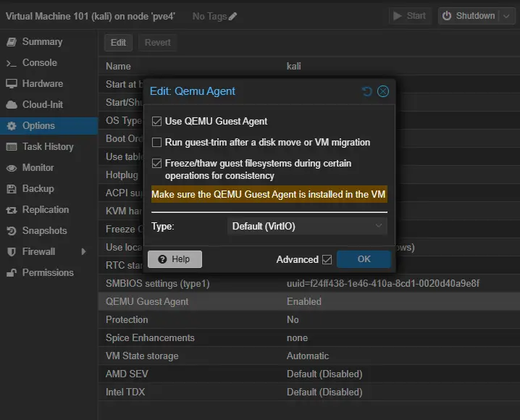Select the Options menu item
520x420 pixels.
[49, 125]
